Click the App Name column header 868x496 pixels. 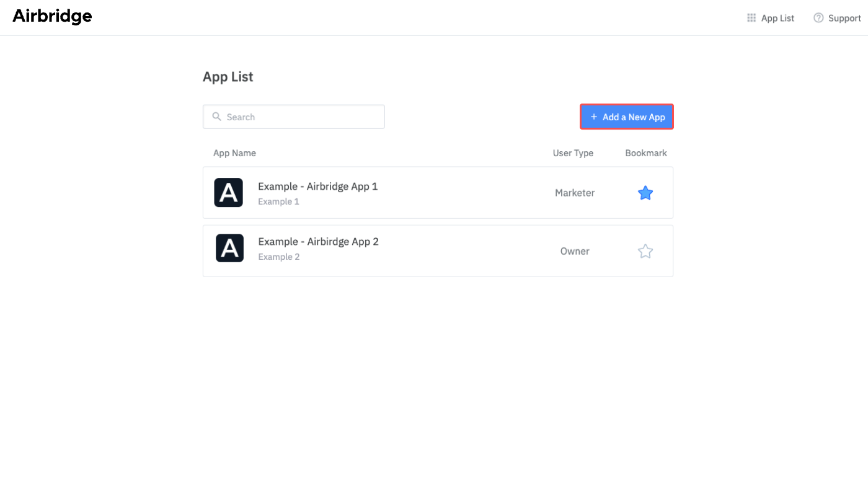click(x=234, y=153)
